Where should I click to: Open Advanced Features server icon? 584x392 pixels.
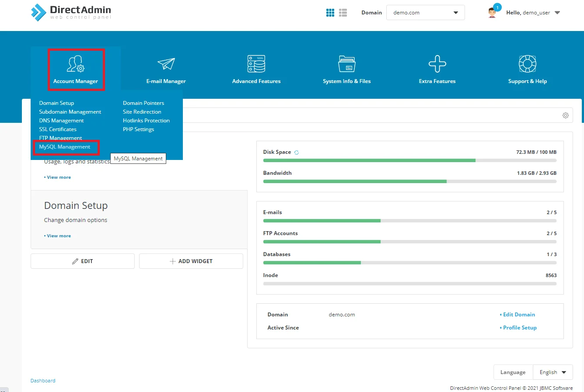(256, 64)
